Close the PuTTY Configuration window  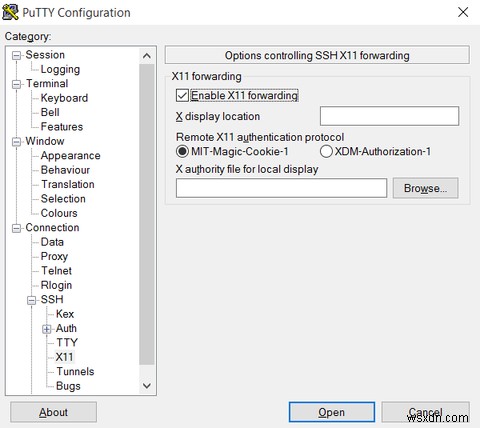tap(463, 12)
